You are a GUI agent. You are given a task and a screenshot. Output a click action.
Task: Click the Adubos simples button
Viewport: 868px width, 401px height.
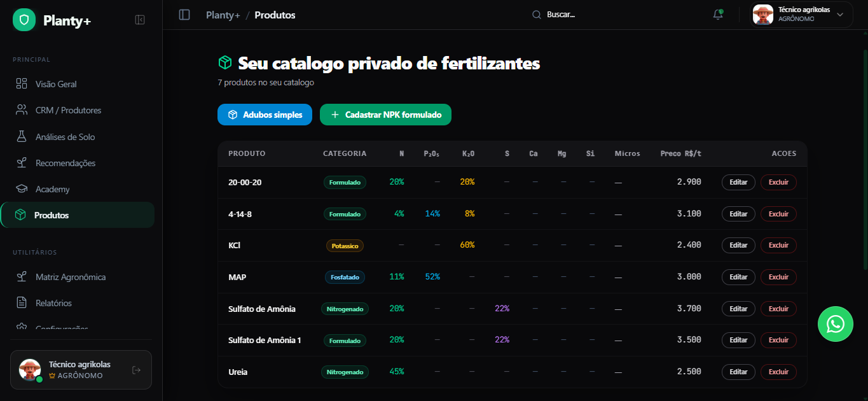[265, 115]
